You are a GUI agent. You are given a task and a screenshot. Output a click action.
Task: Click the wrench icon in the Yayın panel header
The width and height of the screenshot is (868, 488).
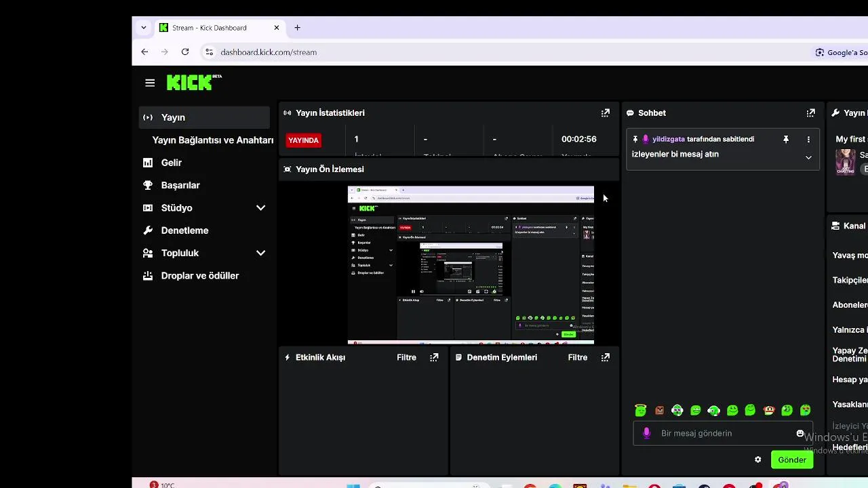(836, 113)
